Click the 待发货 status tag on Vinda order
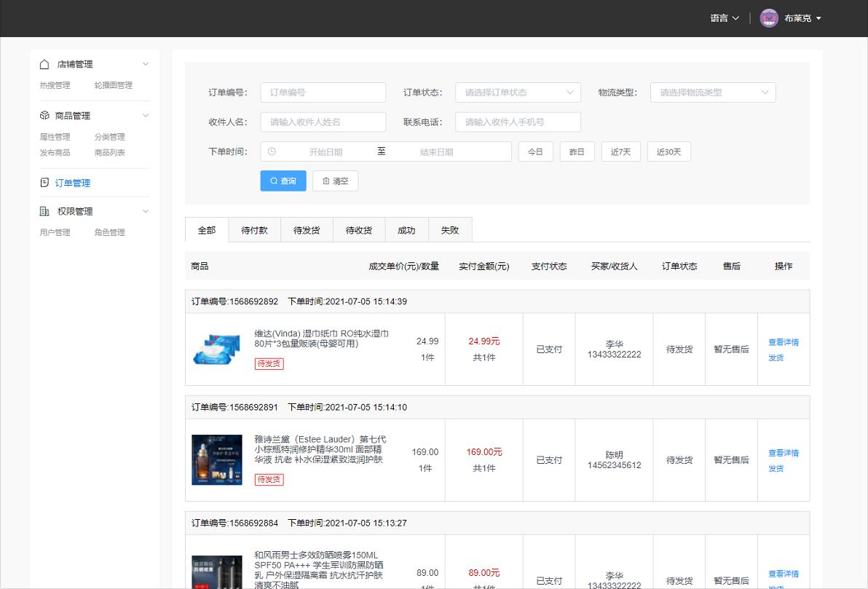This screenshot has height=589, width=868. tap(269, 364)
